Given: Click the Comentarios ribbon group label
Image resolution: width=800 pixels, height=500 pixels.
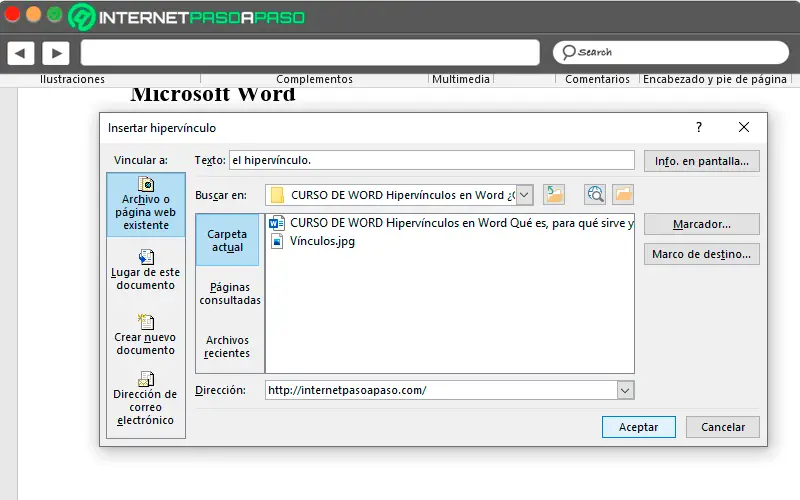Looking at the screenshot, I should click(x=597, y=79).
